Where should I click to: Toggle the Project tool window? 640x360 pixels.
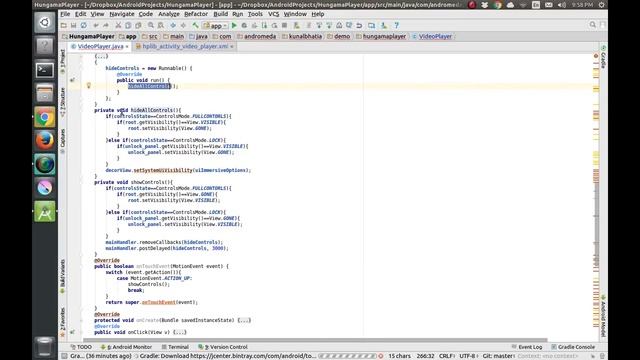click(62, 61)
